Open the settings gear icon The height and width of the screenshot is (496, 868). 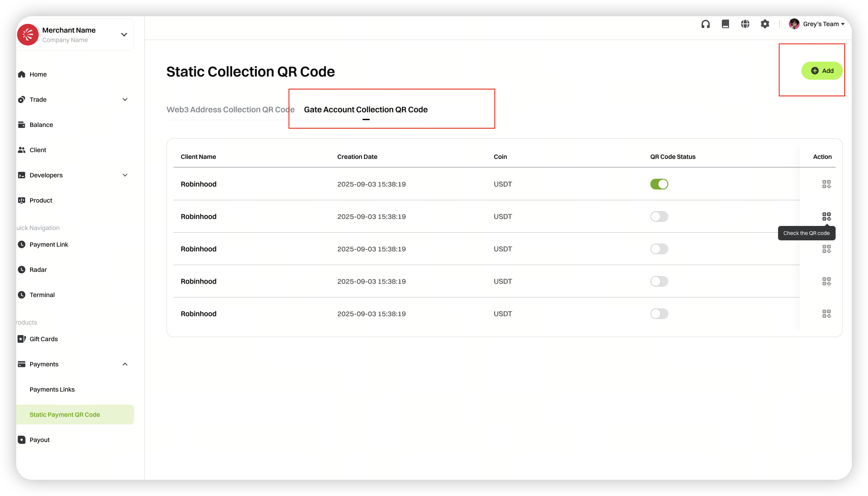[x=765, y=24]
